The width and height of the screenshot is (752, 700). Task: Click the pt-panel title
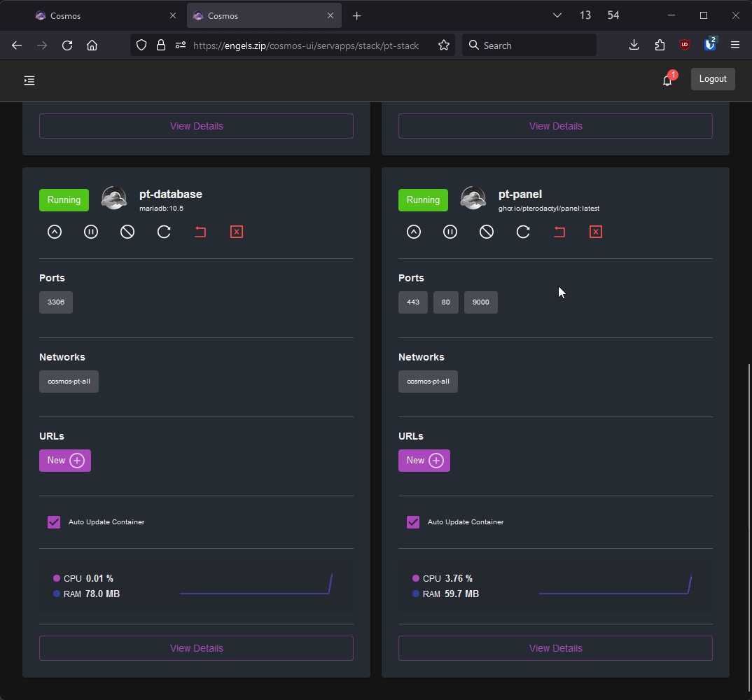(520, 194)
